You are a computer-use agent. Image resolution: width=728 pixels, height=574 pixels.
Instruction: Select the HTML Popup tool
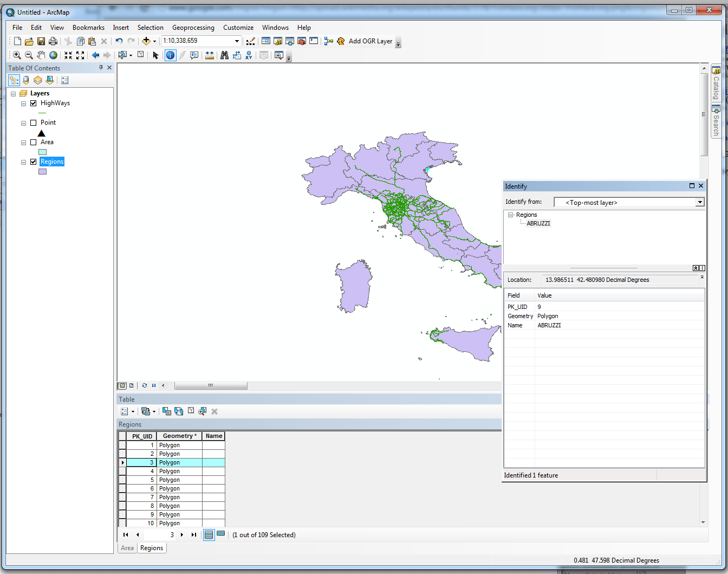click(x=194, y=55)
